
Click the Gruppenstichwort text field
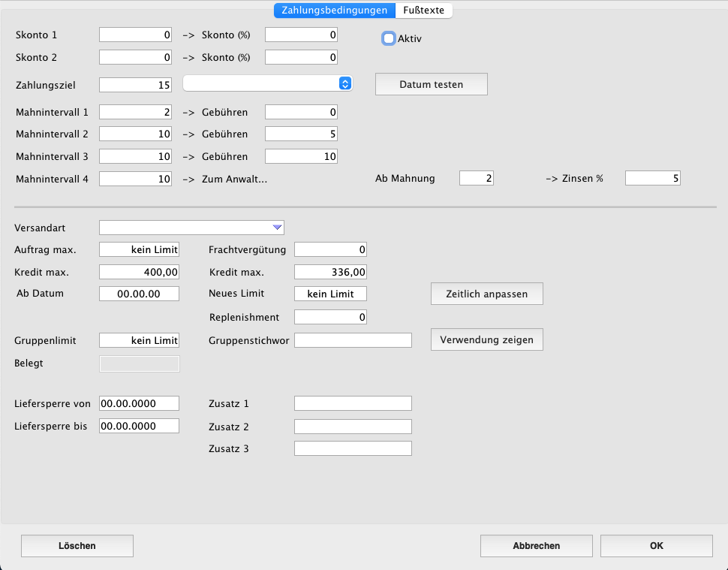[x=353, y=340]
